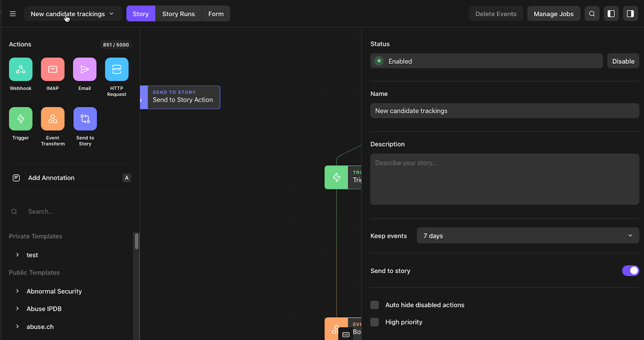Open the story name dropdown
Viewport: 644px width, 340px height.
point(72,14)
